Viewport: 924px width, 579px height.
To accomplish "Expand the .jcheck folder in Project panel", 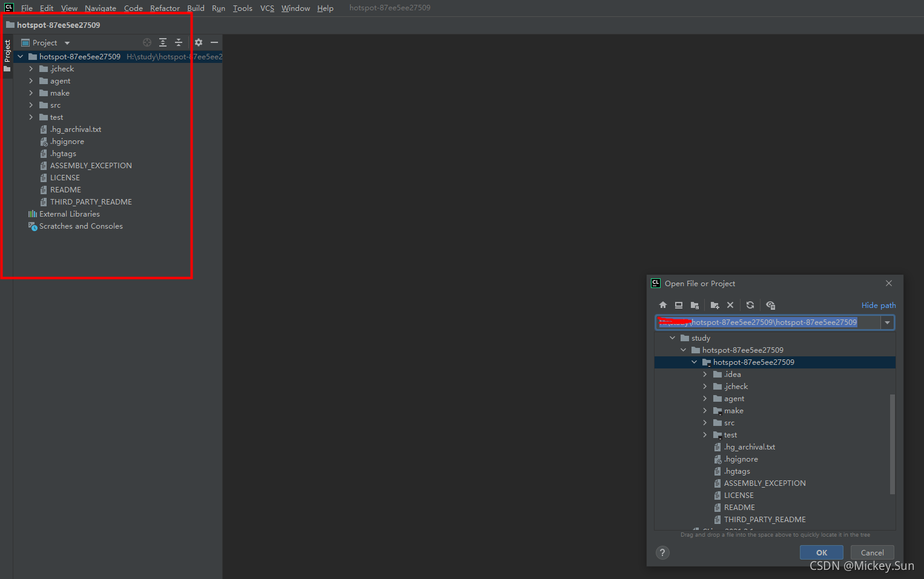I will (x=31, y=69).
